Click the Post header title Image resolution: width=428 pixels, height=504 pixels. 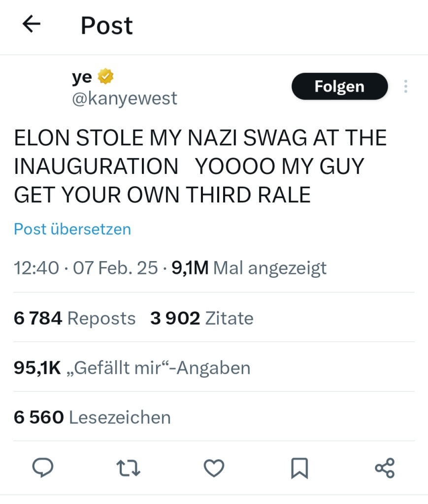pyautogui.click(x=107, y=26)
